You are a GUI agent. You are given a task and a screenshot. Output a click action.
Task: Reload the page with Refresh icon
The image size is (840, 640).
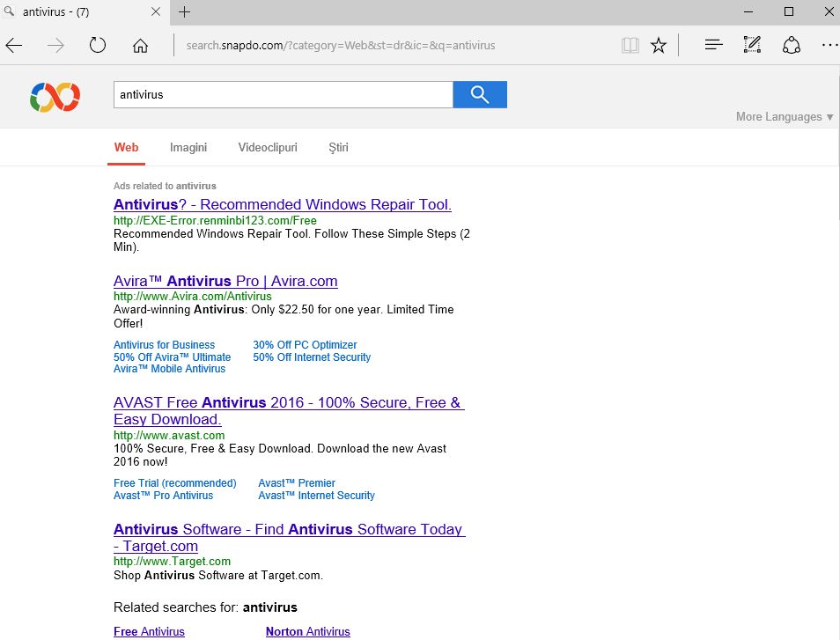click(98, 45)
